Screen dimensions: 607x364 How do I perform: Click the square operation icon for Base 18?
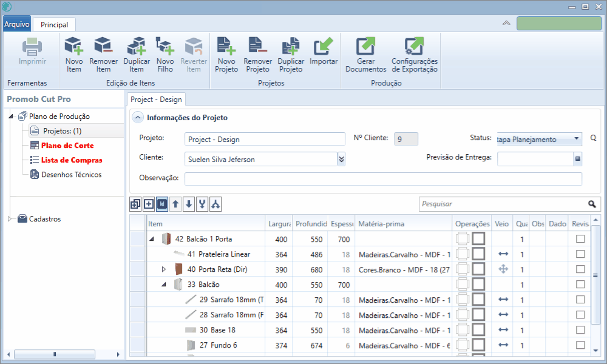[x=478, y=330]
